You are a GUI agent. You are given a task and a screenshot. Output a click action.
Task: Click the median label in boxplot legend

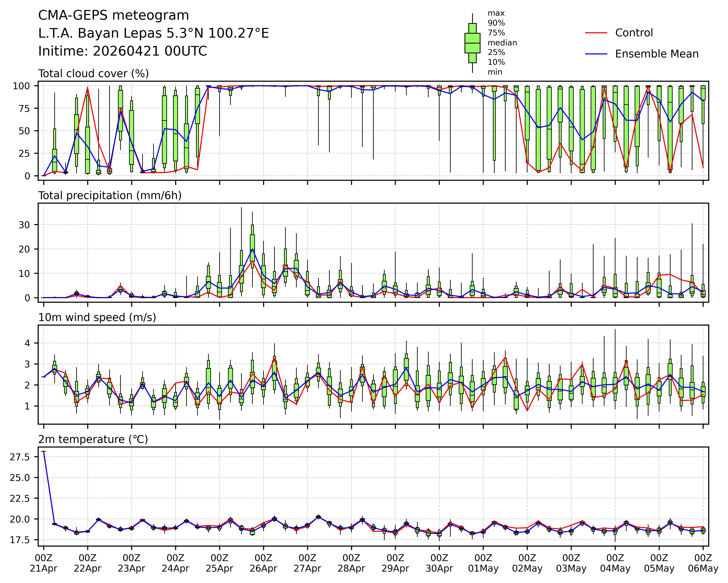coord(502,43)
